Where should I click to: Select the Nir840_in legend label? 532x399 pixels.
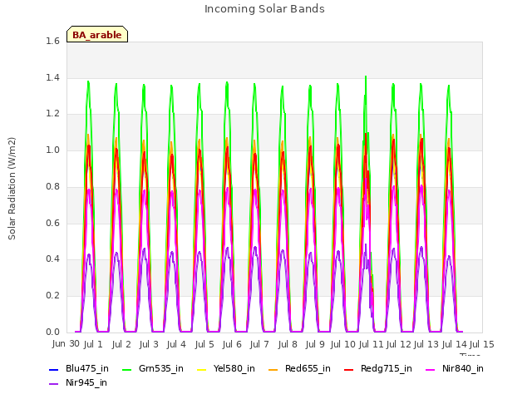[463, 369]
